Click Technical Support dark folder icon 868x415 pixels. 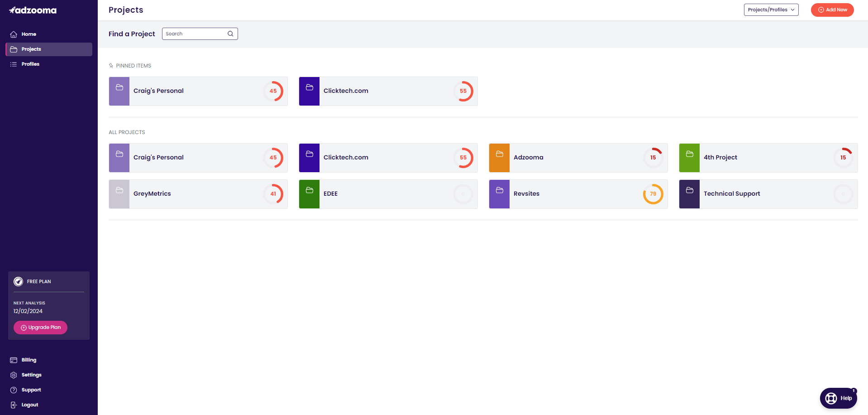(x=690, y=190)
